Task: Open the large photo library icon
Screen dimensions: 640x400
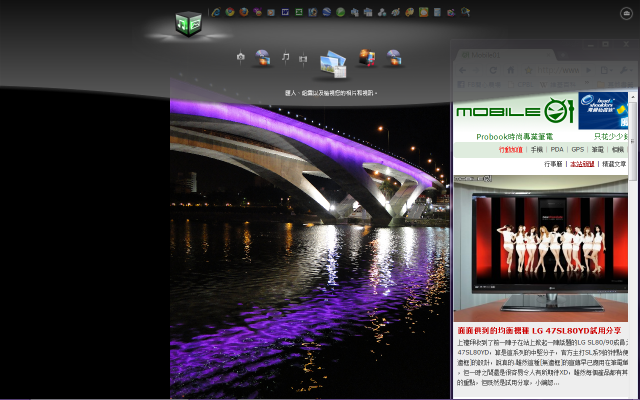Action: point(332,64)
